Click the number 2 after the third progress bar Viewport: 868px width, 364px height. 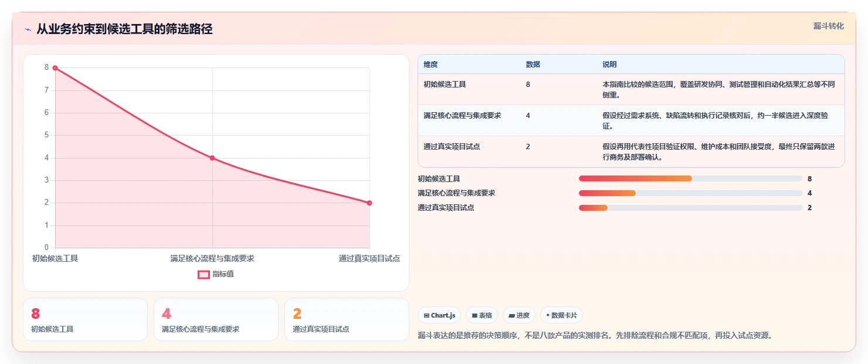(809, 208)
